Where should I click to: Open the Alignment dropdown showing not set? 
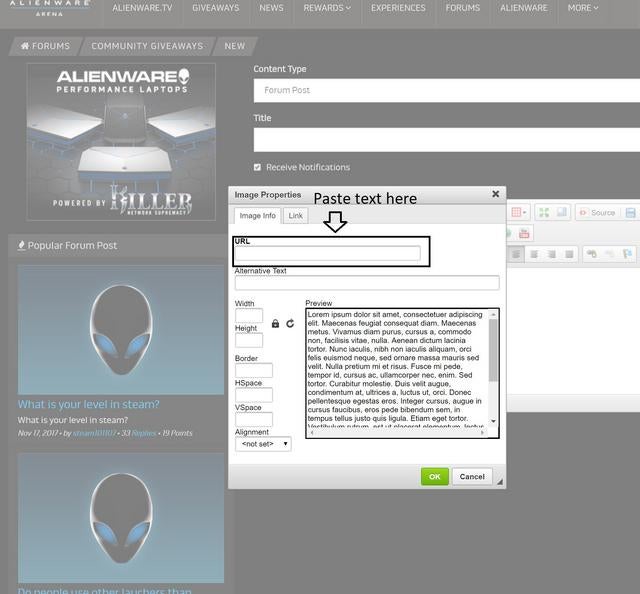[x=263, y=444]
